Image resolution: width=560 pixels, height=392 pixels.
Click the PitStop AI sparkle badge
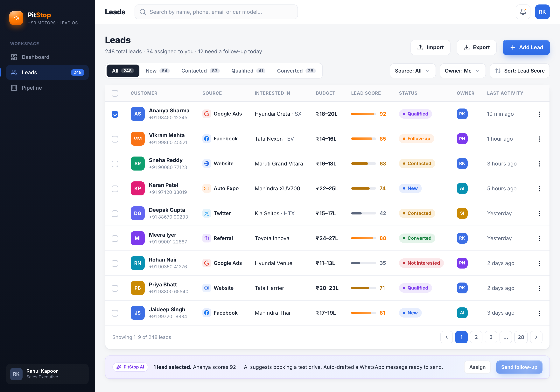click(130, 367)
